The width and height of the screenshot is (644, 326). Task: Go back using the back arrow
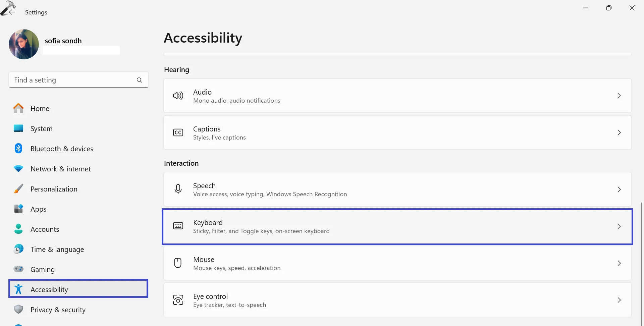(12, 12)
